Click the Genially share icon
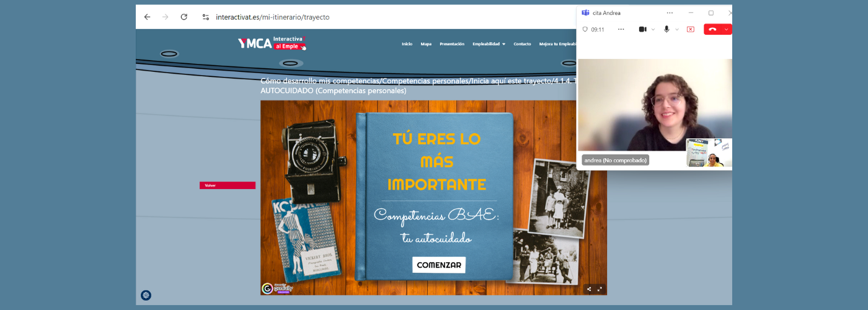This screenshot has width=868, height=310. click(589, 289)
